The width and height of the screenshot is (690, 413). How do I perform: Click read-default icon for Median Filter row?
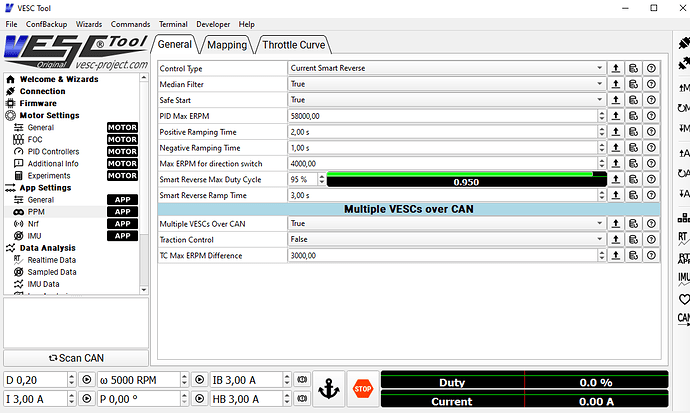pos(634,84)
